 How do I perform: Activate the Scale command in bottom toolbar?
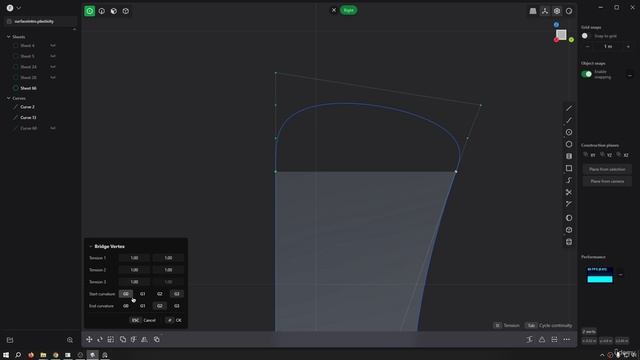pos(111,339)
